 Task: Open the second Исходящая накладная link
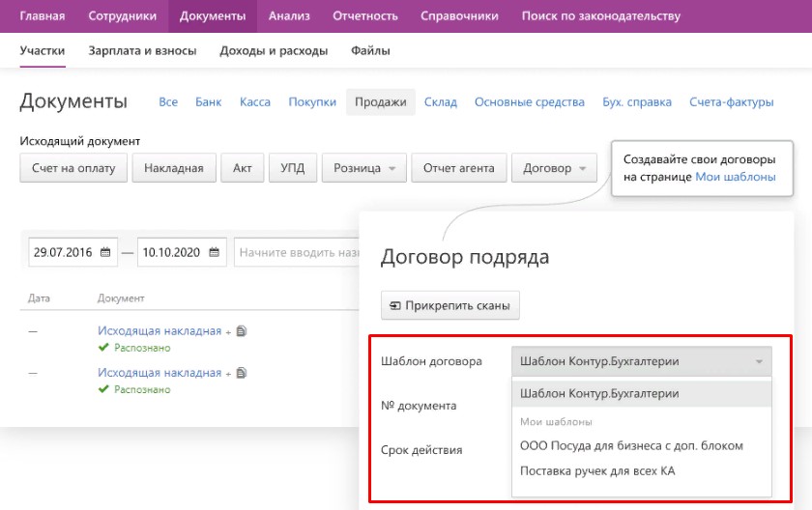(159, 373)
